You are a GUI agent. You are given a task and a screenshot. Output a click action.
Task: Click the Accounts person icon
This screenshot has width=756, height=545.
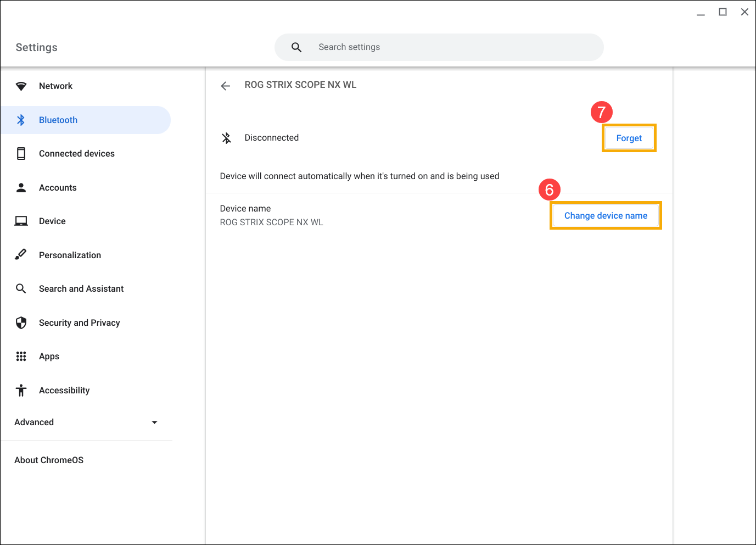tap(21, 187)
